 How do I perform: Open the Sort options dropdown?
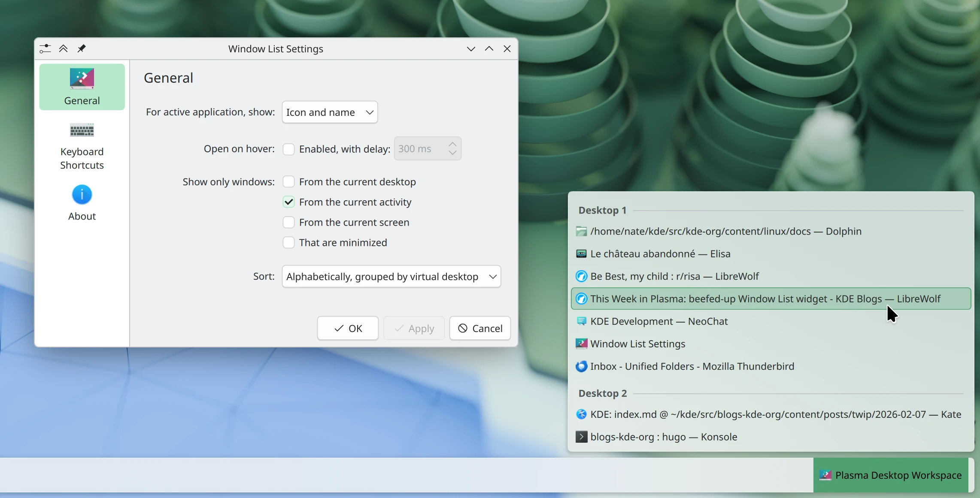(391, 276)
